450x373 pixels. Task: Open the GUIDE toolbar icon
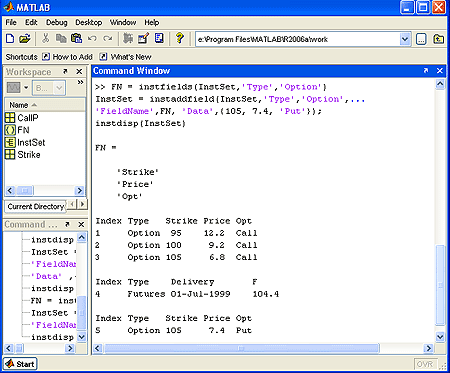(143, 39)
